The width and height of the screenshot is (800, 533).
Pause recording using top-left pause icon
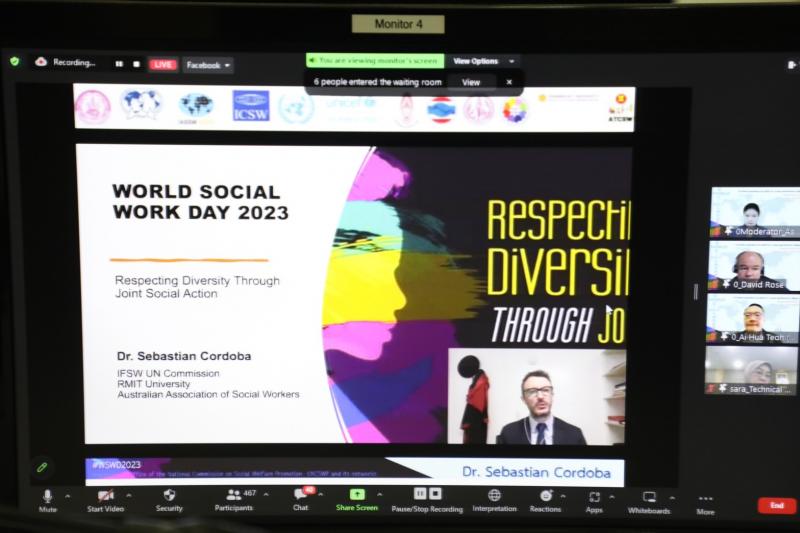[119, 64]
